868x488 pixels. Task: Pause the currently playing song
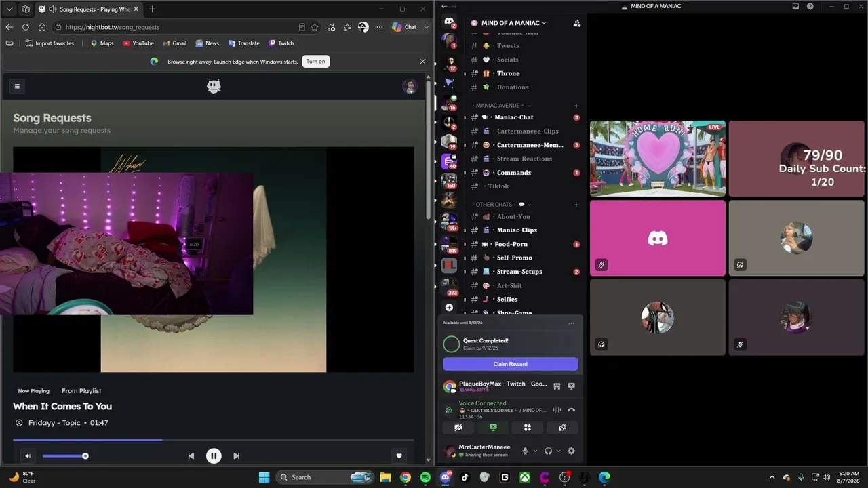(x=214, y=455)
